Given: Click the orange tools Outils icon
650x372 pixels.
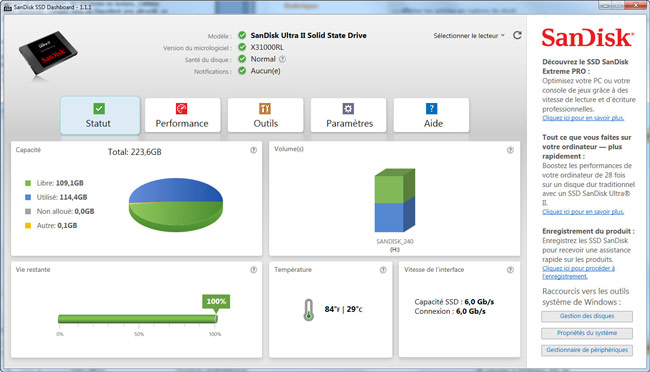Looking at the screenshot, I should click(265, 109).
